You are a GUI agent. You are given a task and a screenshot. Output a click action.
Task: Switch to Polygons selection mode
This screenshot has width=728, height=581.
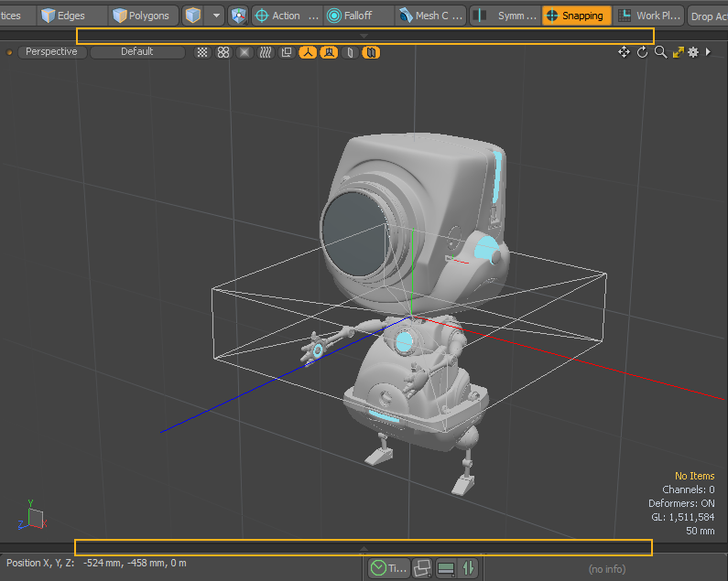[x=141, y=16]
